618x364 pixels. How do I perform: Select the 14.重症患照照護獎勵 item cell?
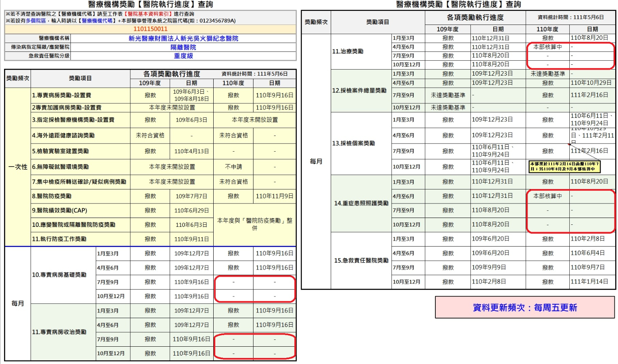(x=361, y=204)
